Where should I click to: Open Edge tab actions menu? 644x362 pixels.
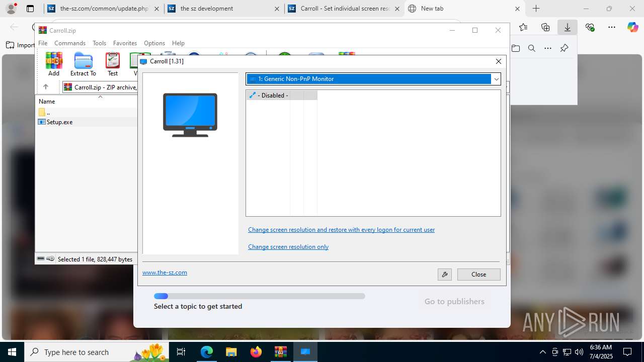click(x=30, y=9)
